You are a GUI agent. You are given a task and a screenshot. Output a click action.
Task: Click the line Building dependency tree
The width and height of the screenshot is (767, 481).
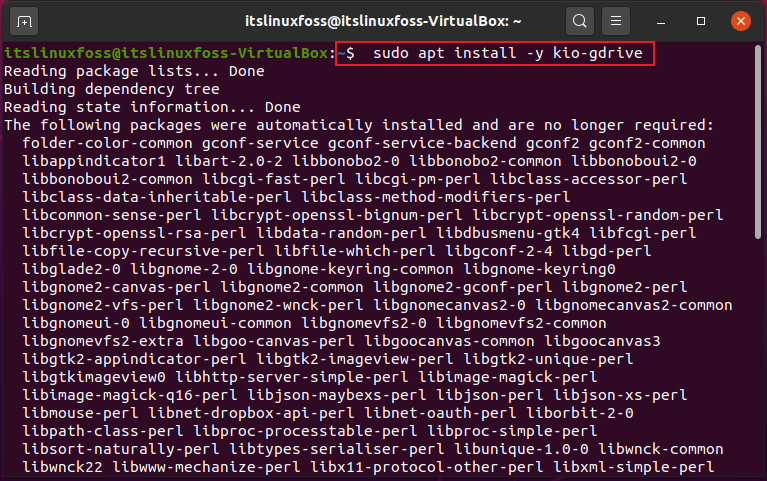[x=112, y=89]
